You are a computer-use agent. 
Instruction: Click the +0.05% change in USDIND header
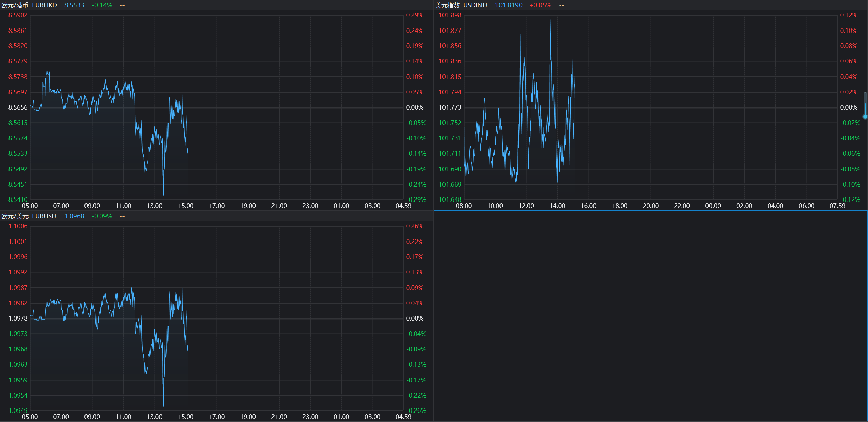tap(540, 5)
